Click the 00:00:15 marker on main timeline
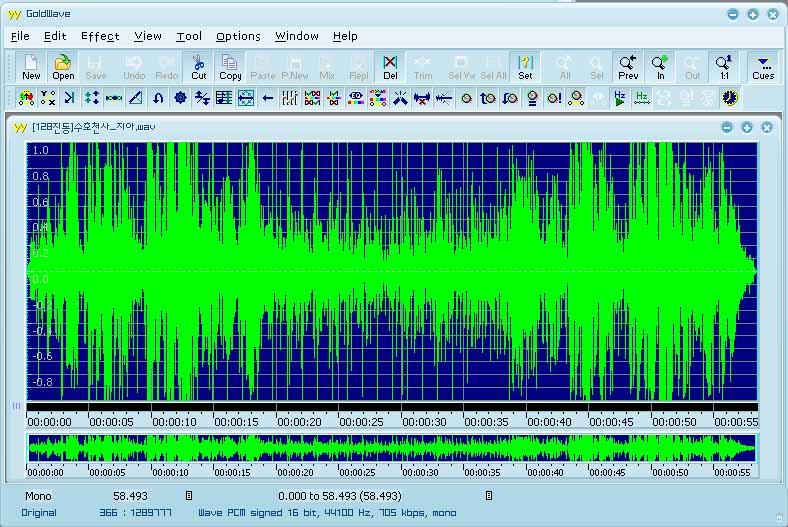This screenshot has height=527, width=788. tap(236, 422)
